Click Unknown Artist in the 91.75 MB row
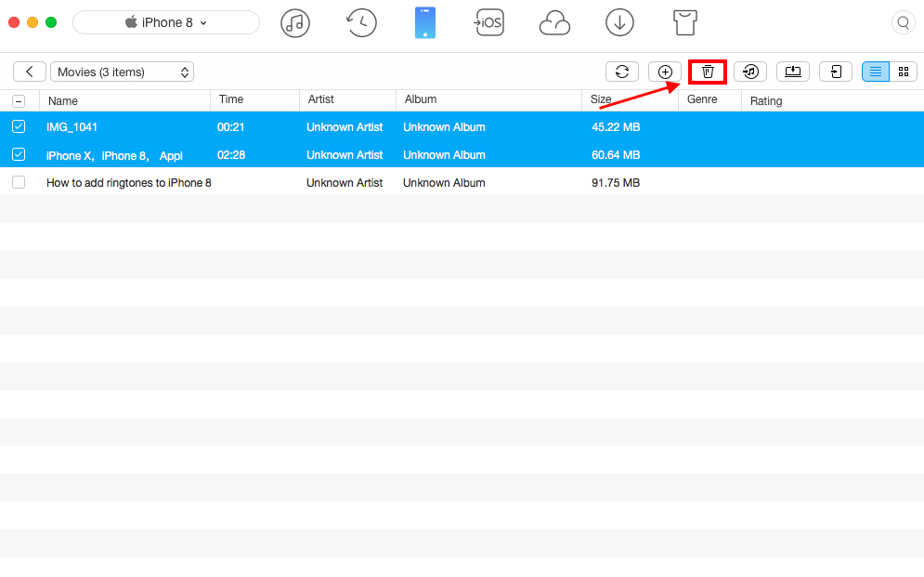 pyautogui.click(x=345, y=183)
